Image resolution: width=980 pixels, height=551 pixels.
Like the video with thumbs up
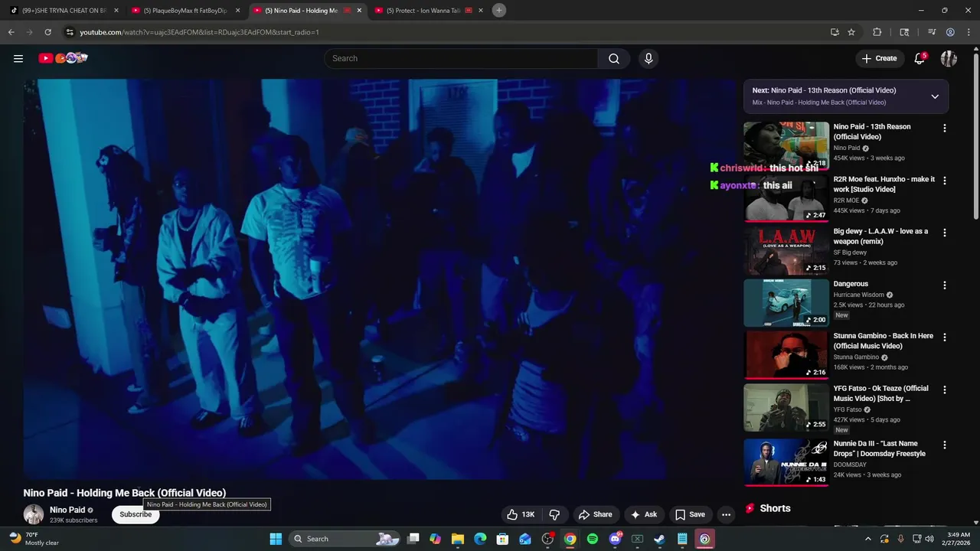pyautogui.click(x=521, y=514)
